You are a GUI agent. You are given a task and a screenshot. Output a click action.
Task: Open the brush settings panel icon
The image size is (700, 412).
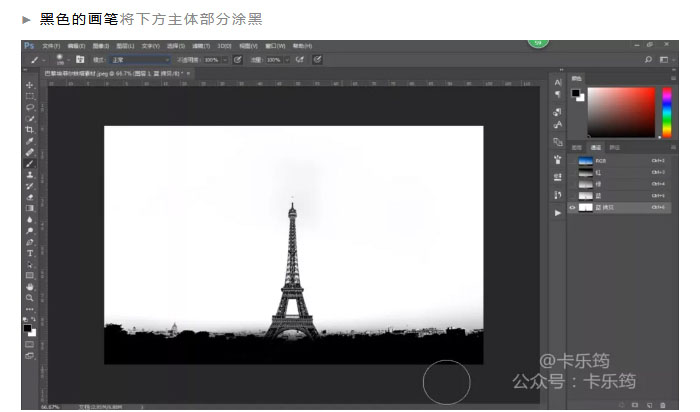pyautogui.click(x=558, y=160)
